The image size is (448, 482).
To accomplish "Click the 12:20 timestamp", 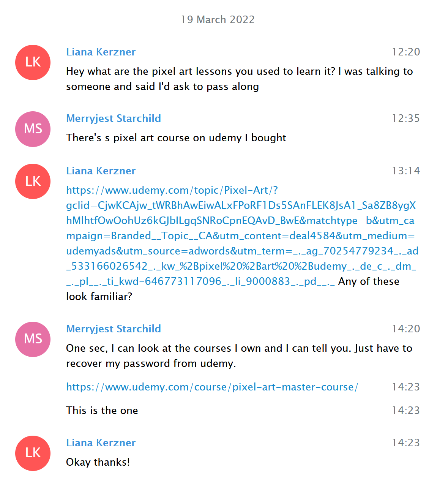I will click(406, 52).
